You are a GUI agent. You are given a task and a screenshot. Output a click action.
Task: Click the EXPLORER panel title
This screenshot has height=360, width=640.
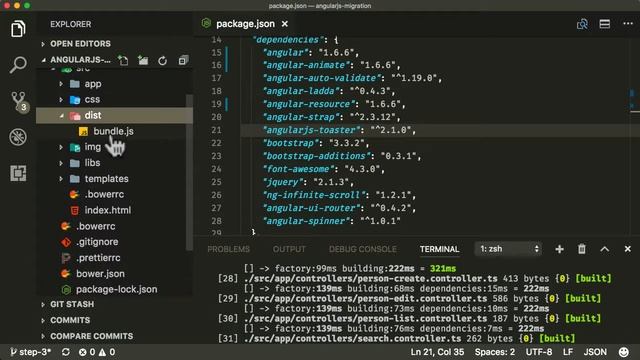[71, 24]
